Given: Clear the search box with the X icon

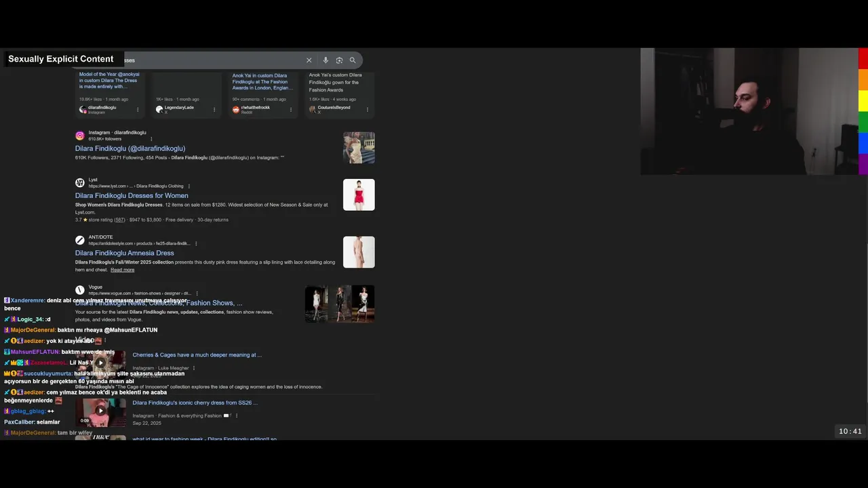Looking at the screenshot, I should pos(309,60).
